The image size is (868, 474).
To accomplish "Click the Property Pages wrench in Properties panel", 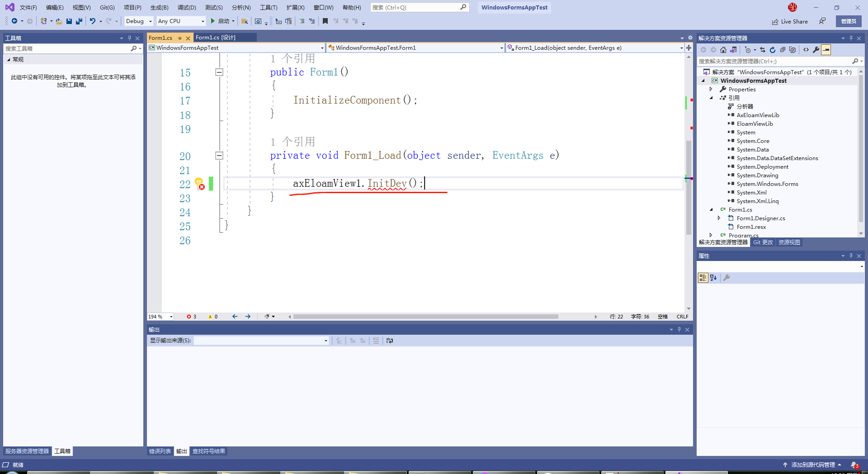I will (x=726, y=278).
